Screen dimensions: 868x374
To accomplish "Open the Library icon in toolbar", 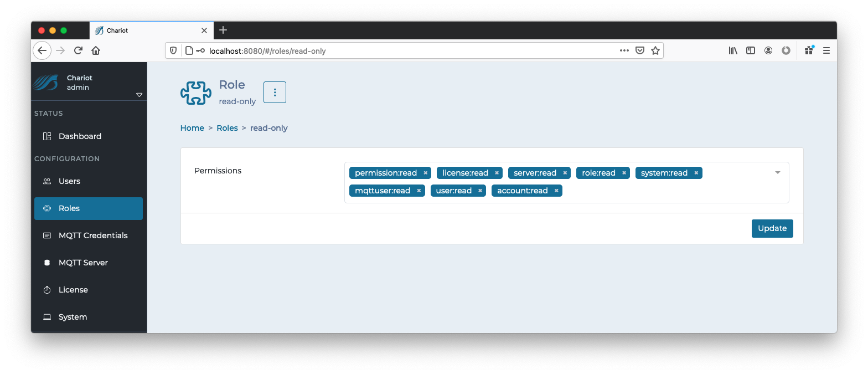I will [733, 50].
